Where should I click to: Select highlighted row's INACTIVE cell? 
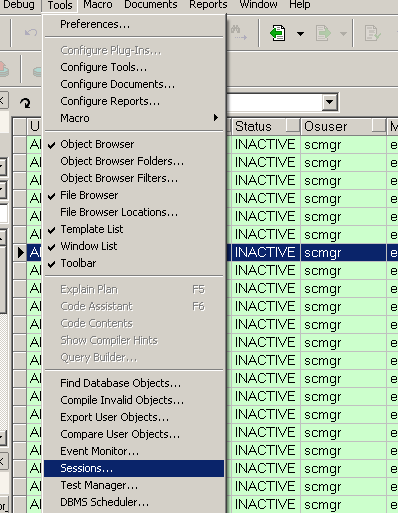pyautogui.click(x=266, y=252)
